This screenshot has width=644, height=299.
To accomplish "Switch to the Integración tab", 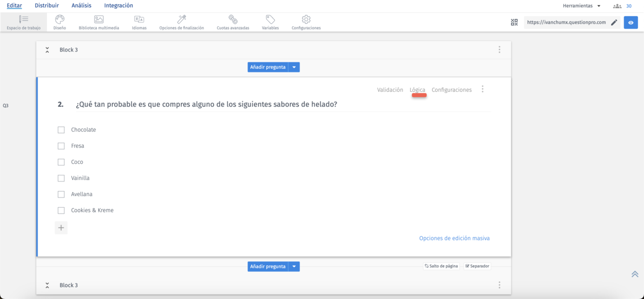I will tap(119, 6).
